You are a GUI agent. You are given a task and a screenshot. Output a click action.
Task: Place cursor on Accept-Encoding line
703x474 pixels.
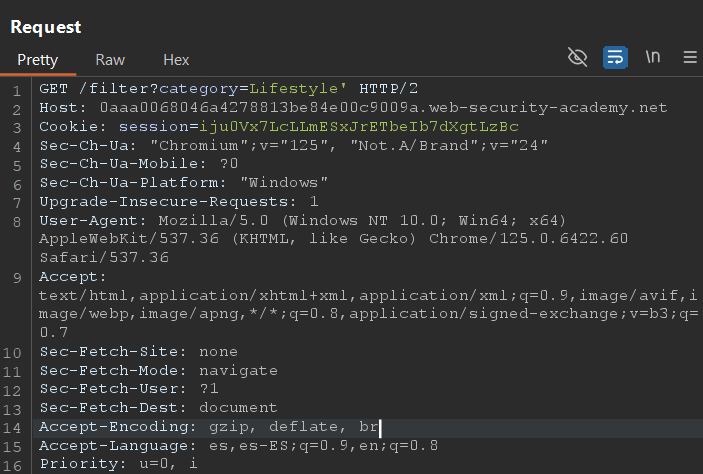click(x=368, y=428)
